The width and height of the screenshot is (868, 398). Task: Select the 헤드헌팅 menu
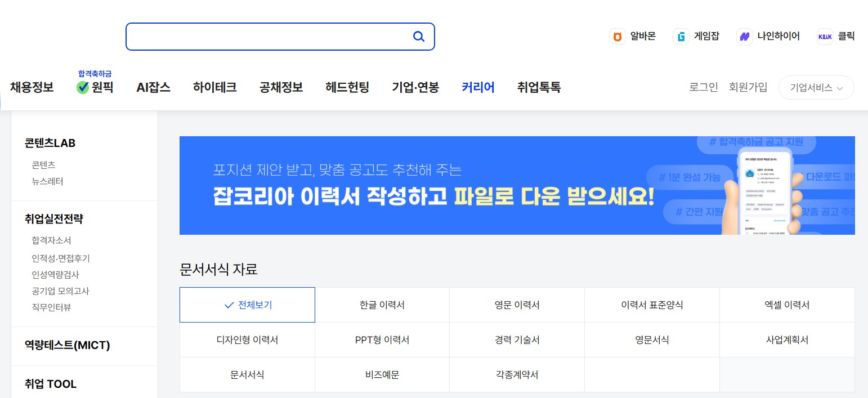coord(347,87)
